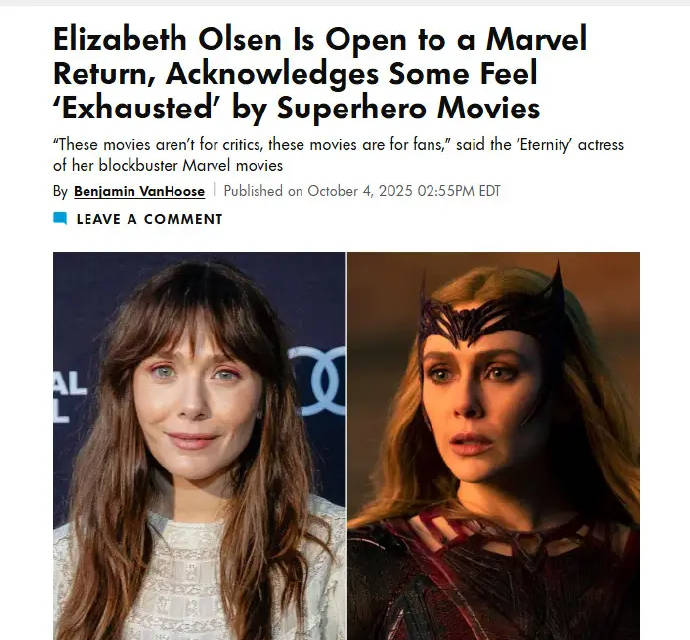This screenshot has width=690, height=640.
Task: Click the published date October 4, 2025
Action: click(360, 191)
